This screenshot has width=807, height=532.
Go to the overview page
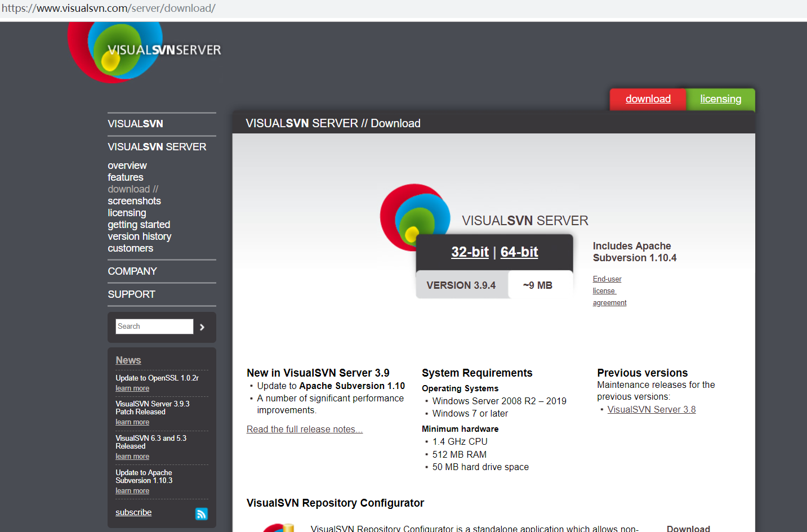(127, 166)
